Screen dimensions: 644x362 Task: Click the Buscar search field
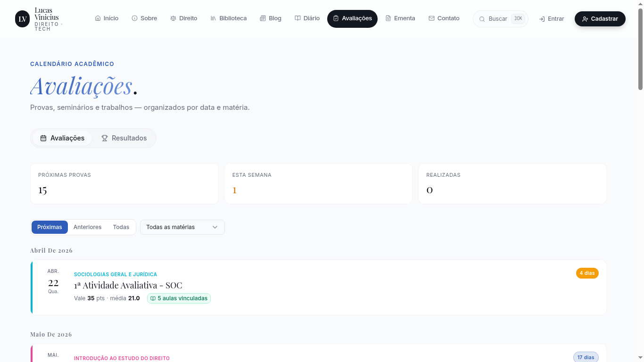pos(501,19)
